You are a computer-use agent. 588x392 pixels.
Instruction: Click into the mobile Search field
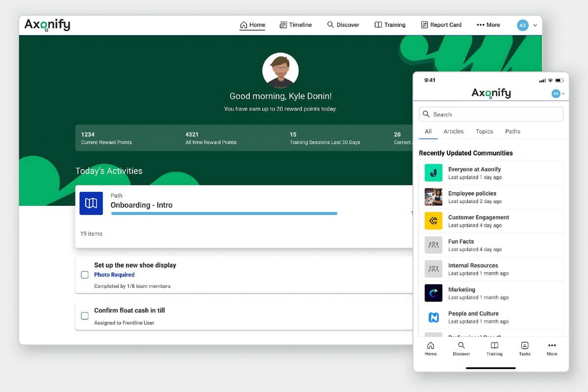(x=491, y=114)
